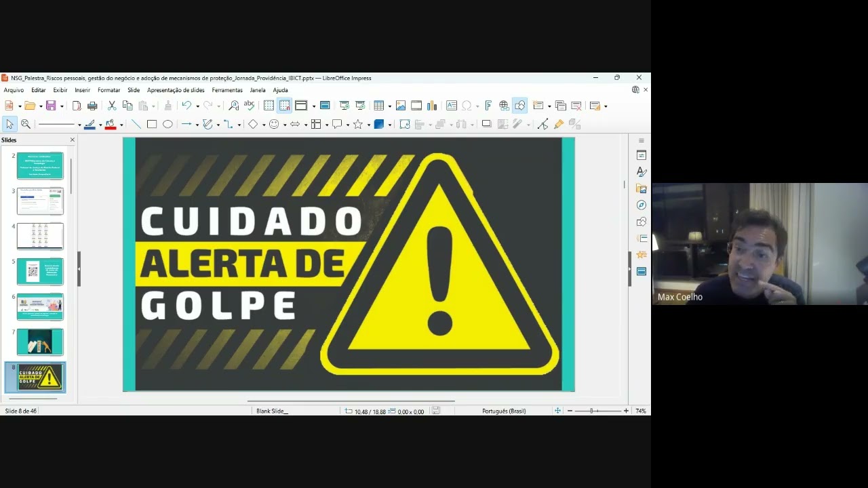Start presentation from first slide

pos(344,106)
